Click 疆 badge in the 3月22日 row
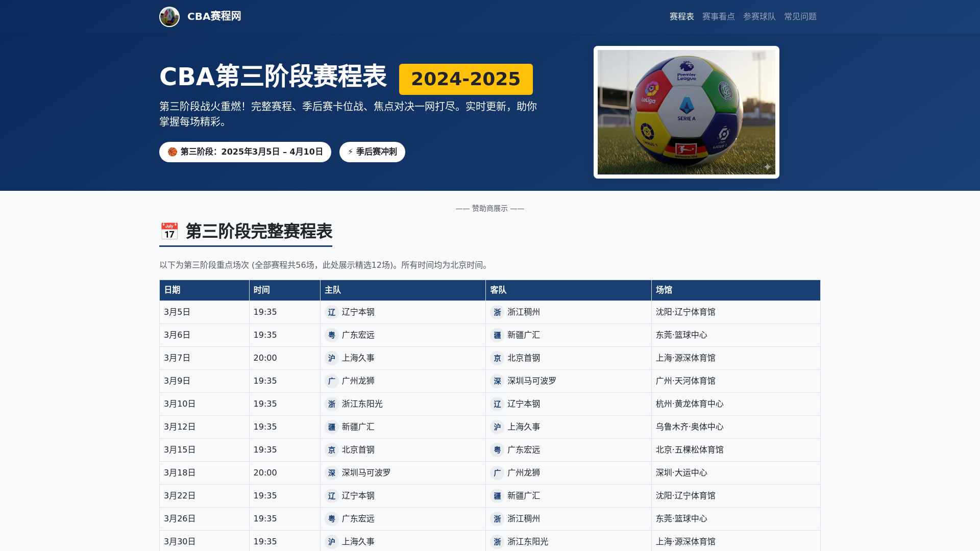The height and width of the screenshot is (551, 980). (x=497, y=496)
